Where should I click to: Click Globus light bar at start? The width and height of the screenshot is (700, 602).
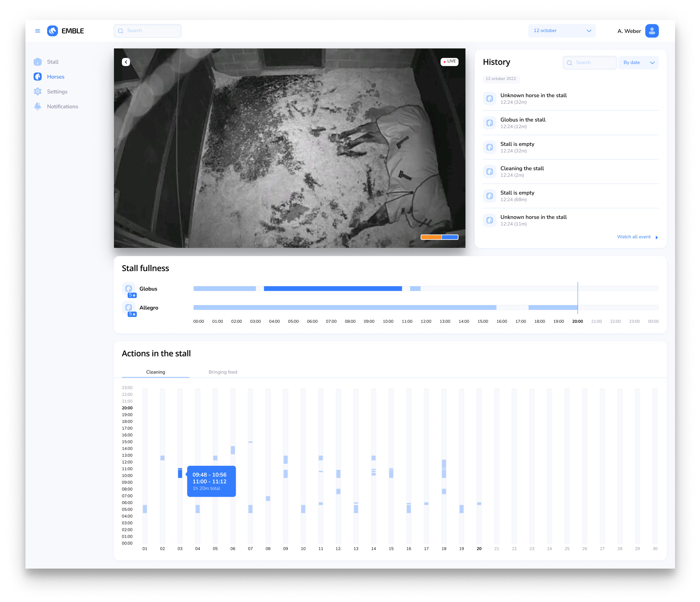pyautogui.click(x=225, y=289)
